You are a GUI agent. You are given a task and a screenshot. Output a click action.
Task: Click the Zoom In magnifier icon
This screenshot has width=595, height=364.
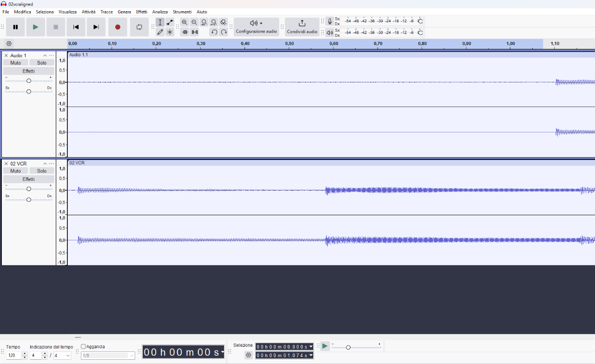click(x=185, y=22)
